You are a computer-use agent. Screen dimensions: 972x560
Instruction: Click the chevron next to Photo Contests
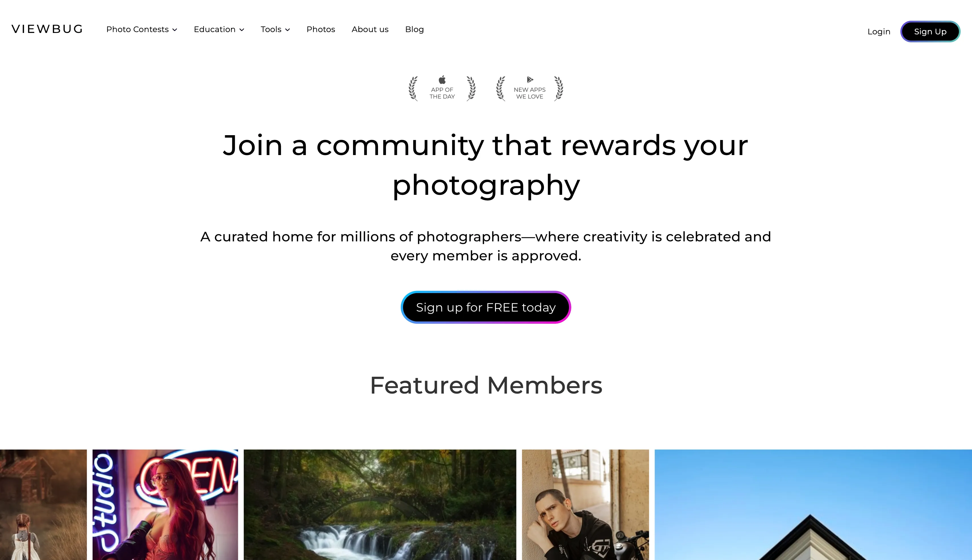(175, 30)
